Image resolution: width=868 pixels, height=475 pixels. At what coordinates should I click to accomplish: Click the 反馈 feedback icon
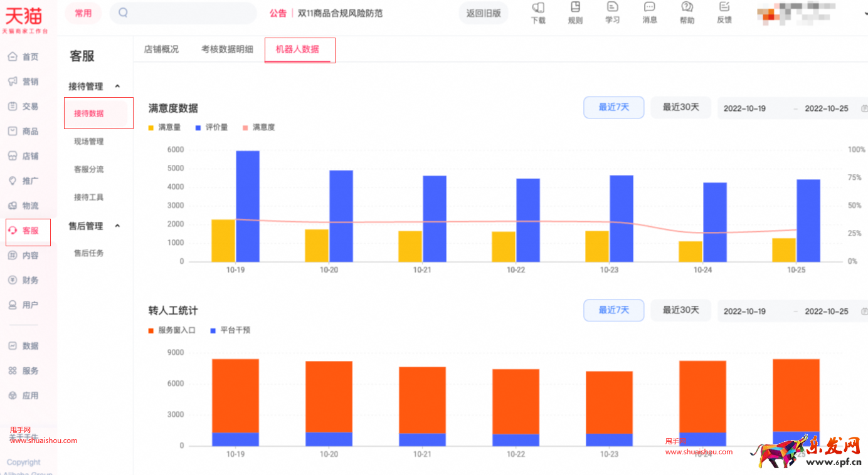click(x=724, y=7)
